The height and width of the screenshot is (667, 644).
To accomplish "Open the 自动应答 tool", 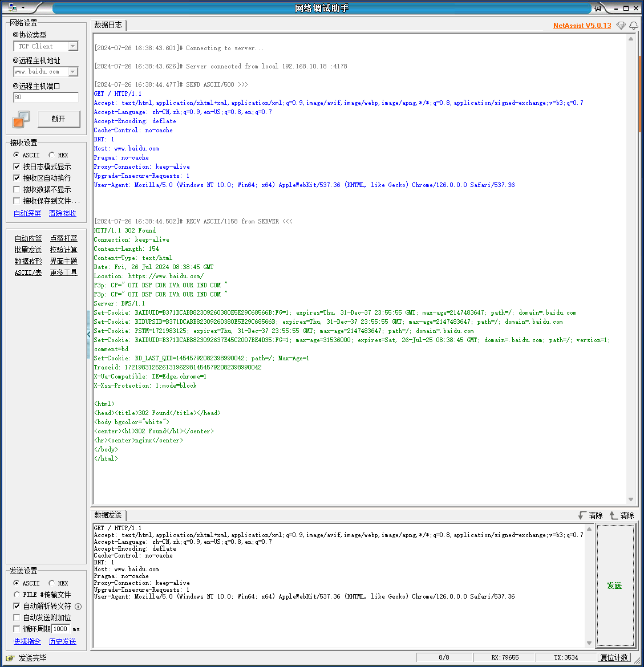I will coord(28,238).
